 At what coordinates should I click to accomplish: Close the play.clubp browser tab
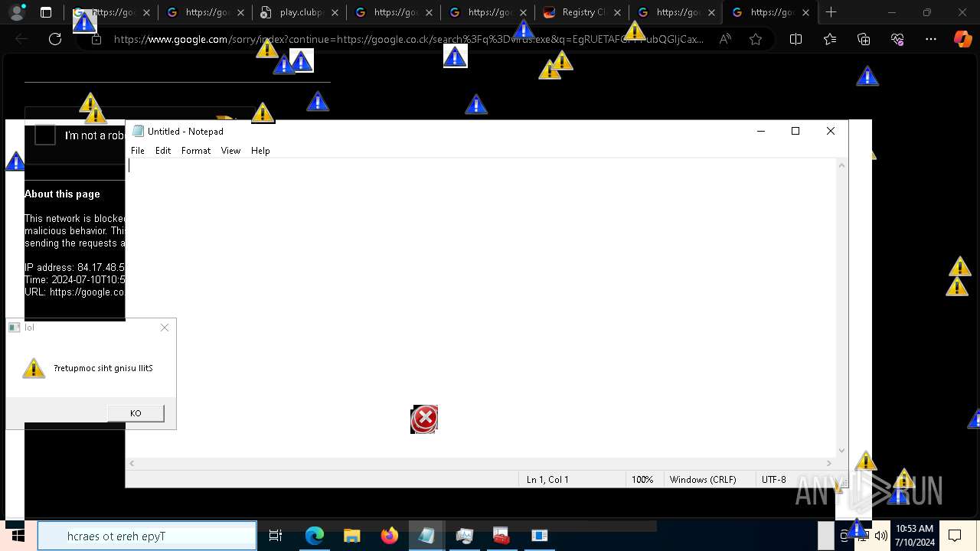[x=335, y=12]
